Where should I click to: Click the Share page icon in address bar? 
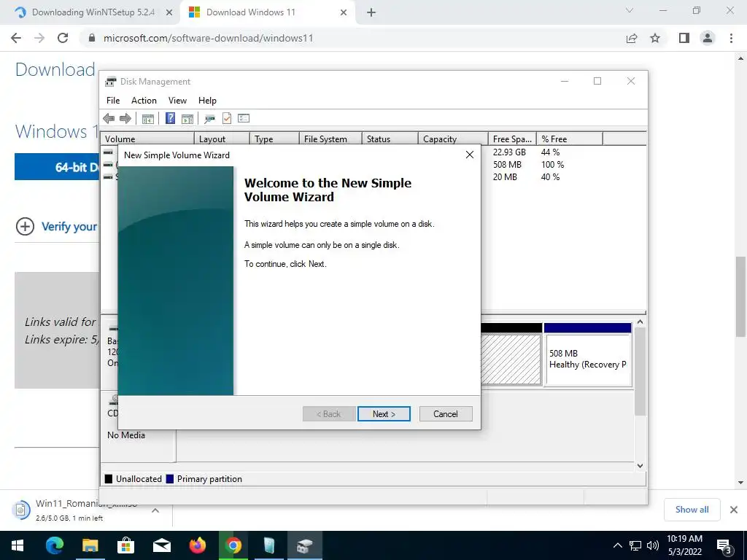pyautogui.click(x=632, y=38)
